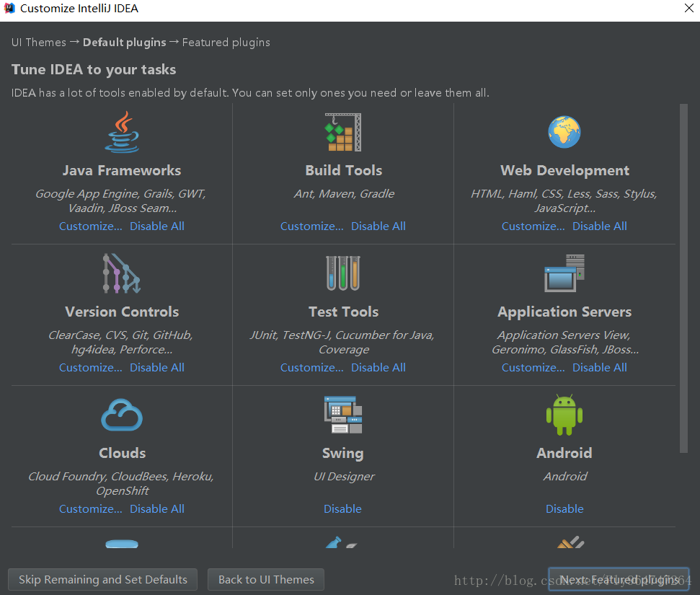This screenshot has height=595, width=700.
Task: Disable all Web Development plugins
Action: coord(600,226)
